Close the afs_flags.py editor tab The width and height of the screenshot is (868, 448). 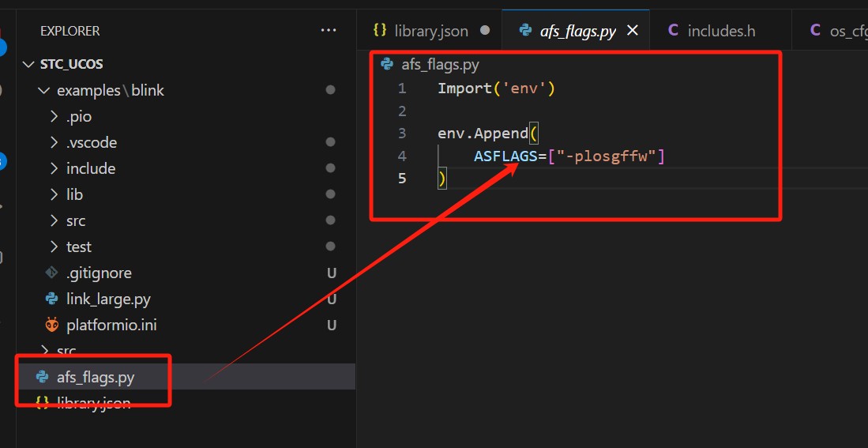(632, 31)
